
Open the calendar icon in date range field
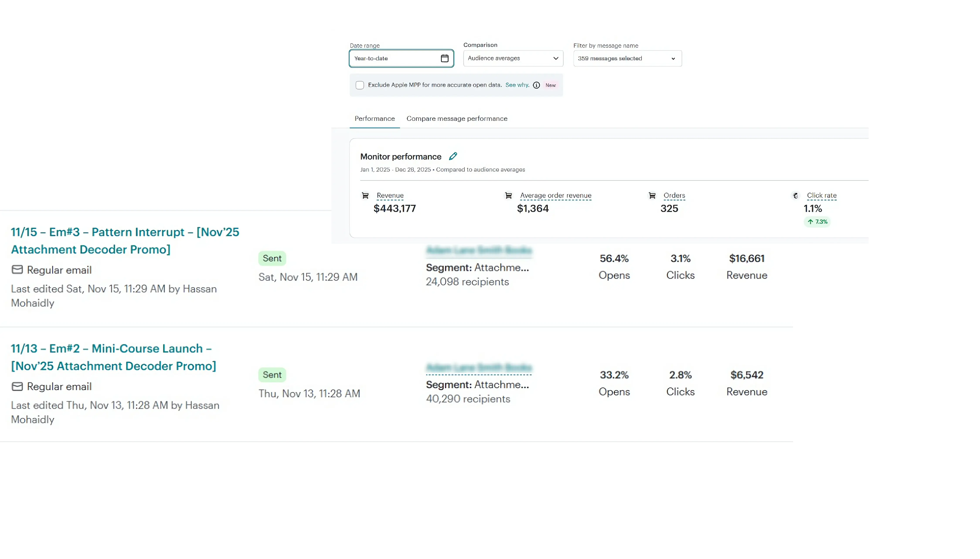click(444, 58)
